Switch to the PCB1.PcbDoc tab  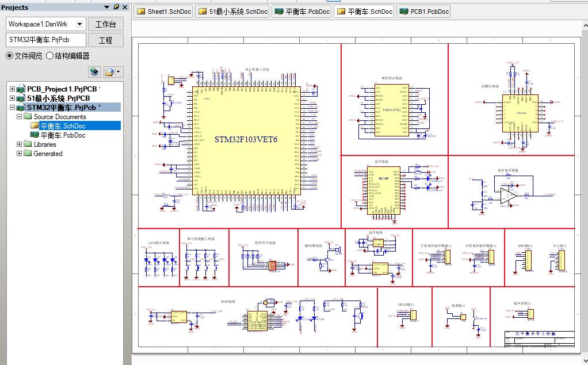pyautogui.click(x=423, y=12)
